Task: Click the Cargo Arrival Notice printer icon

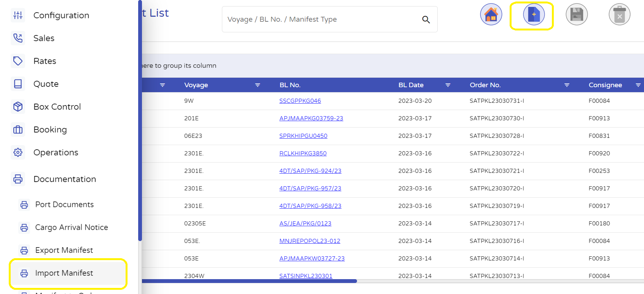Action: click(x=24, y=228)
